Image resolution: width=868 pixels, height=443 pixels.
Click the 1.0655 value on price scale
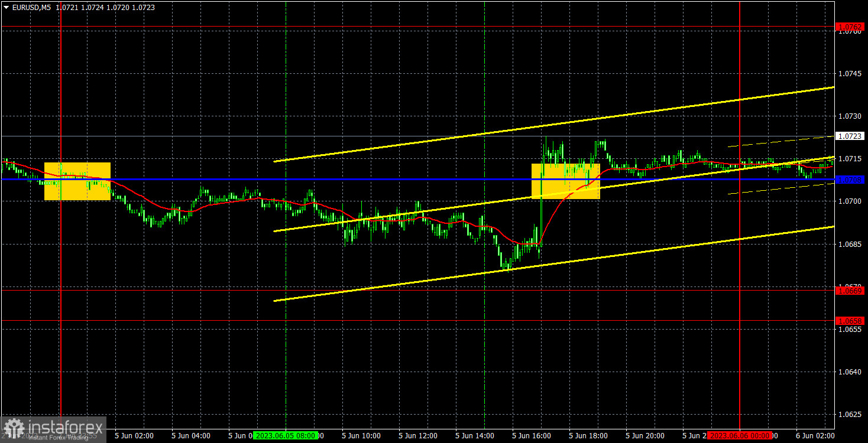(850, 330)
